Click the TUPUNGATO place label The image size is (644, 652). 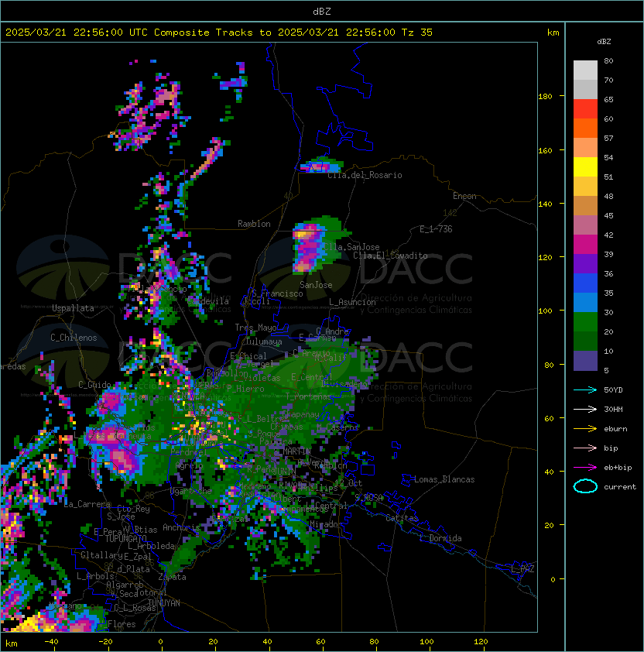125,538
